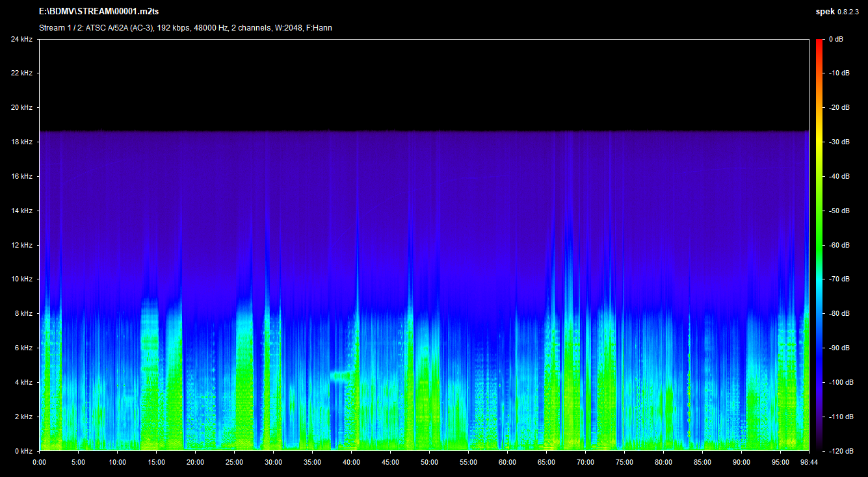
Task: Click the bright tone spot near 4 kHz
Action: point(340,375)
